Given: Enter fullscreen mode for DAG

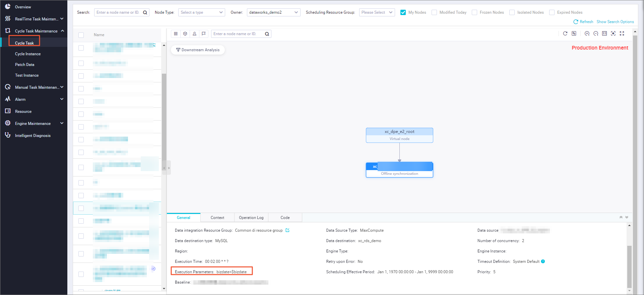Looking at the screenshot, I should coord(622,33).
